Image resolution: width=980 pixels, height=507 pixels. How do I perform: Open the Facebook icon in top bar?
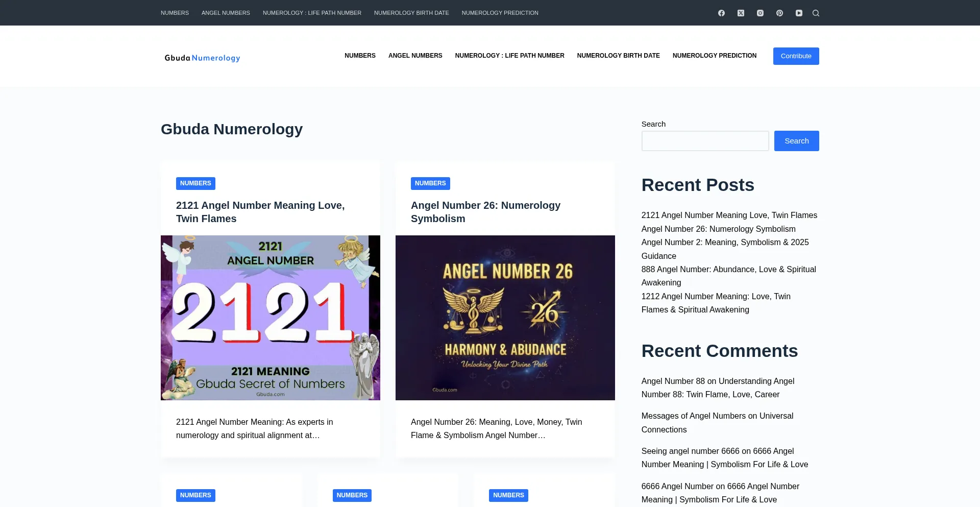[x=721, y=13]
